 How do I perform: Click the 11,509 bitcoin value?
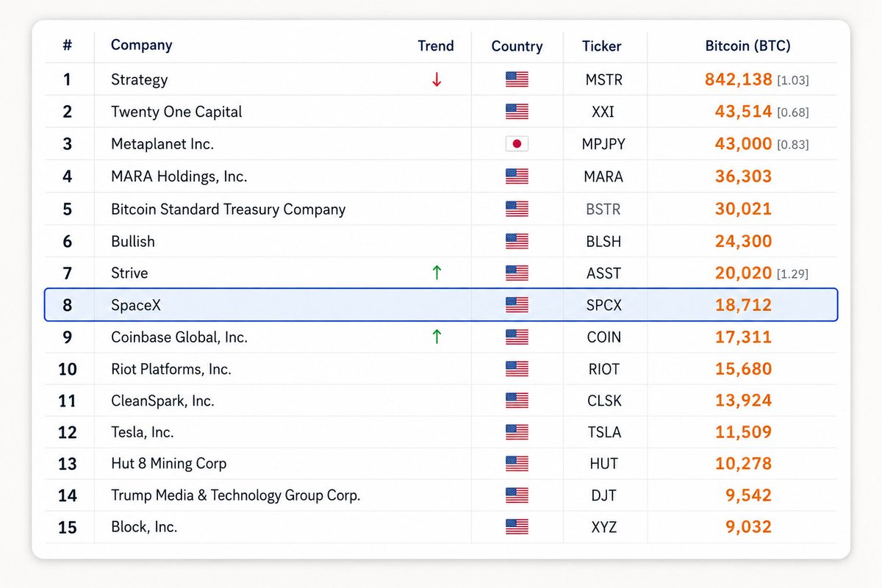click(743, 432)
